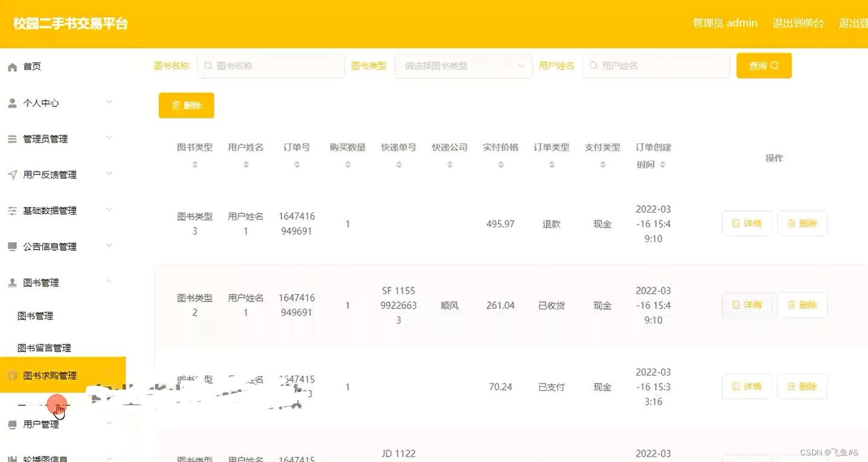This screenshot has width=868, height=462.
Task: Open the 图书管理 submenu item
Action: coord(35,316)
